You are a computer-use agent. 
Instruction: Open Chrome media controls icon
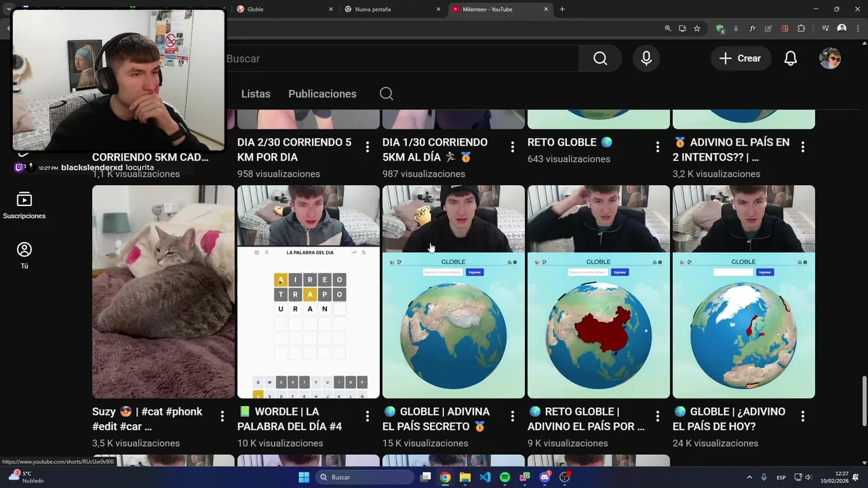click(x=825, y=28)
